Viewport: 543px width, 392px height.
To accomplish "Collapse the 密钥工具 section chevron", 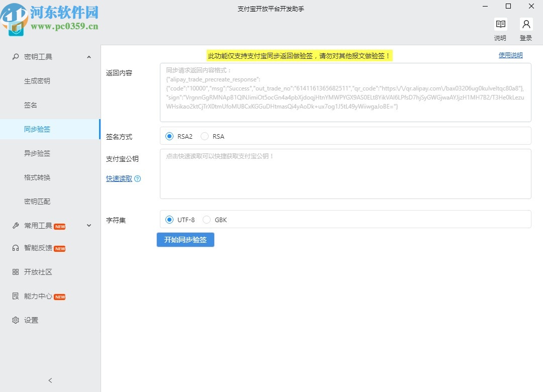I will [89, 57].
